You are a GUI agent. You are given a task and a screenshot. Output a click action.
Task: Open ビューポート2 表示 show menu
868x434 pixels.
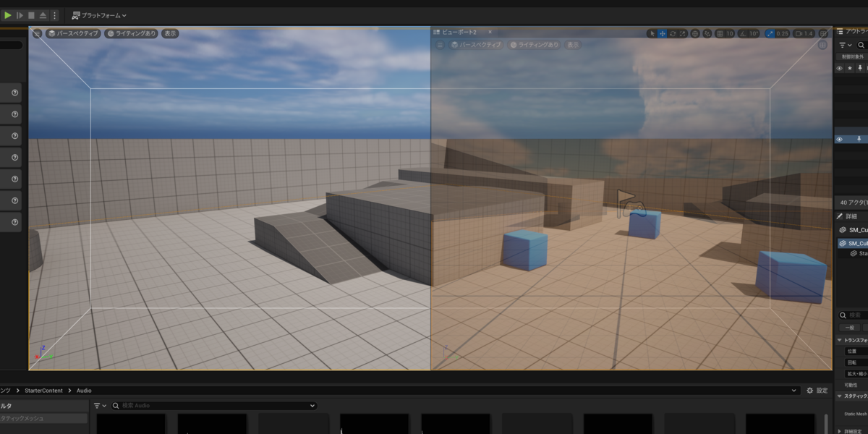point(573,45)
